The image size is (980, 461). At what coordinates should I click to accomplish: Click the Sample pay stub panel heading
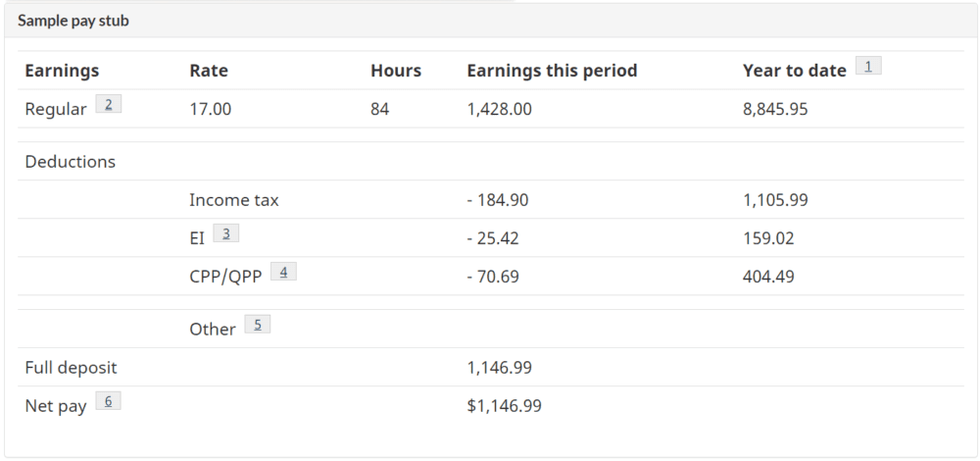coord(73,21)
